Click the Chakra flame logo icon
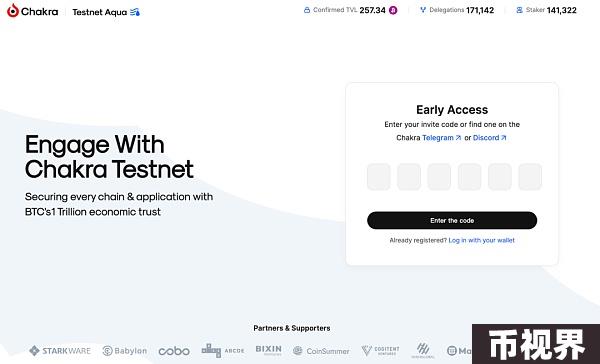 tap(13, 11)
